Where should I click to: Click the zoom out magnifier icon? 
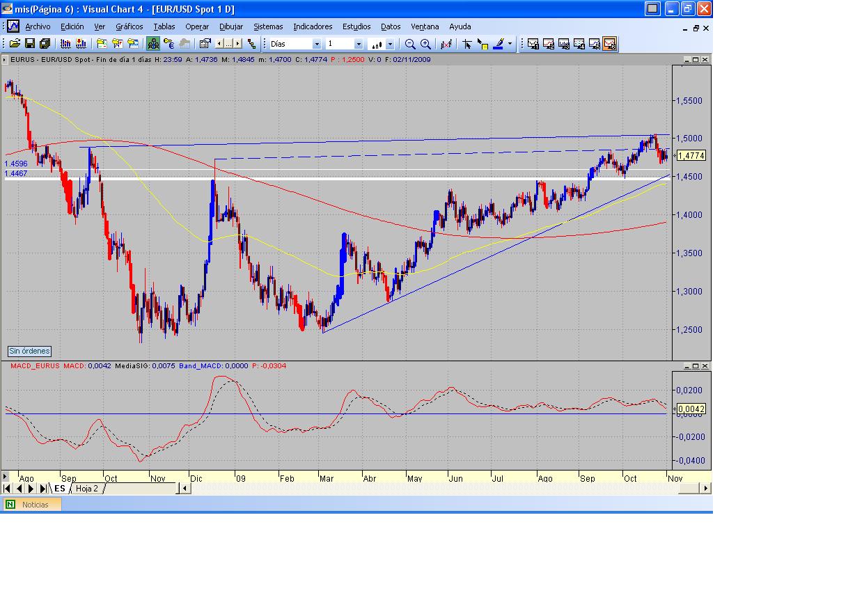click(410, 44)
